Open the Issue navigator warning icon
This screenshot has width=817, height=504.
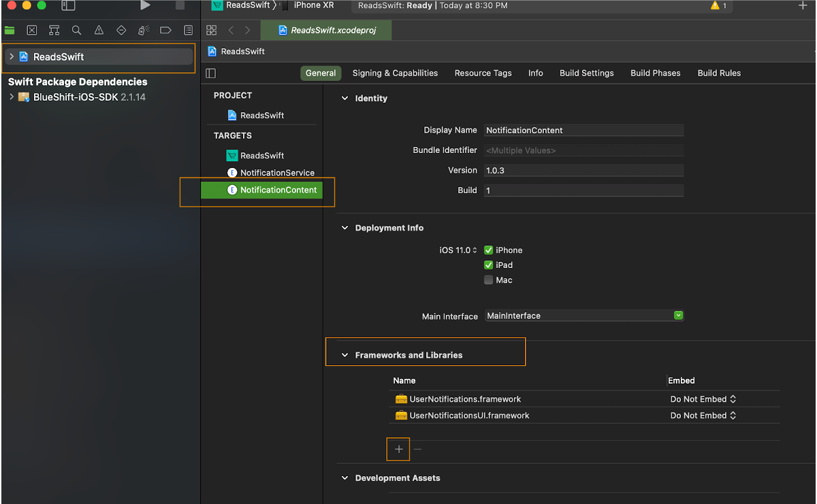(99, 30)
